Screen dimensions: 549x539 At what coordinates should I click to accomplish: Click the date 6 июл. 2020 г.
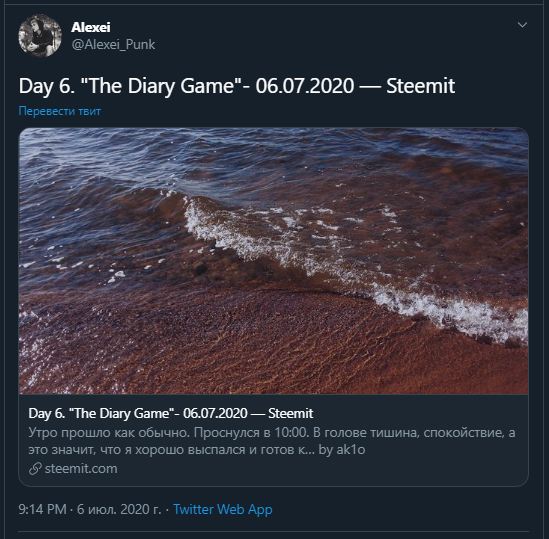click(x=119, y=509)
